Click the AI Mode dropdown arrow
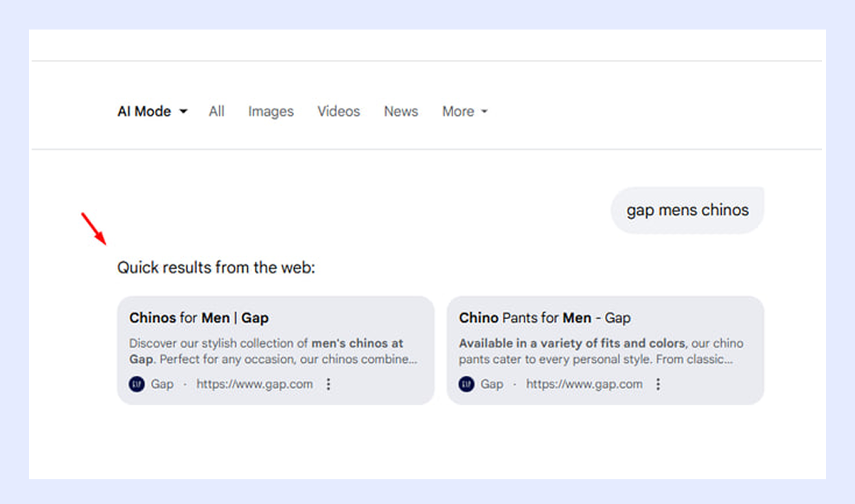Image resolution: width=855 pixels, height=504 pixels. (183, 112)
